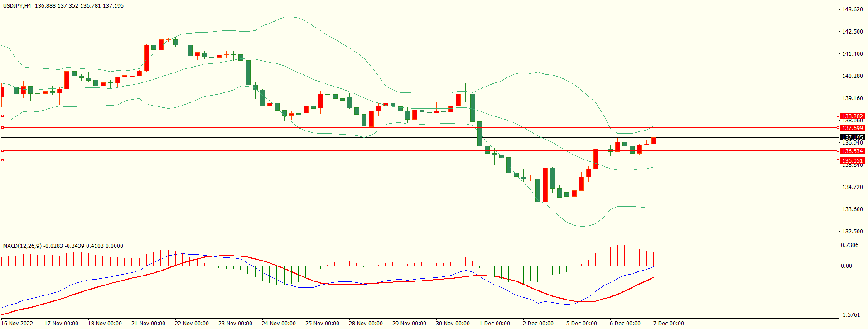This screenshot has height=329, width=868.
Task: Click the 23 Nov 00:00 date label
Action: tap(235, 324)
